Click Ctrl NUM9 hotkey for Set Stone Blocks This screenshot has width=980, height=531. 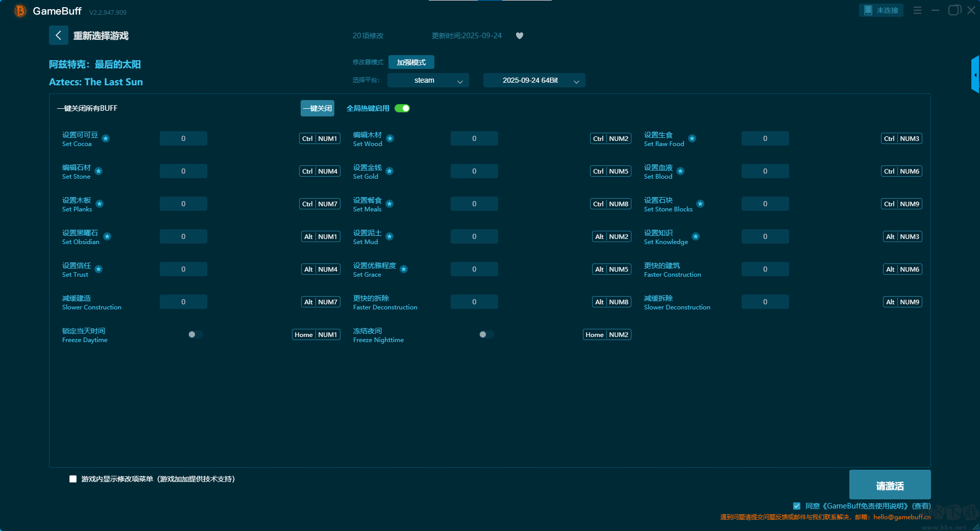tap(901, 204)
